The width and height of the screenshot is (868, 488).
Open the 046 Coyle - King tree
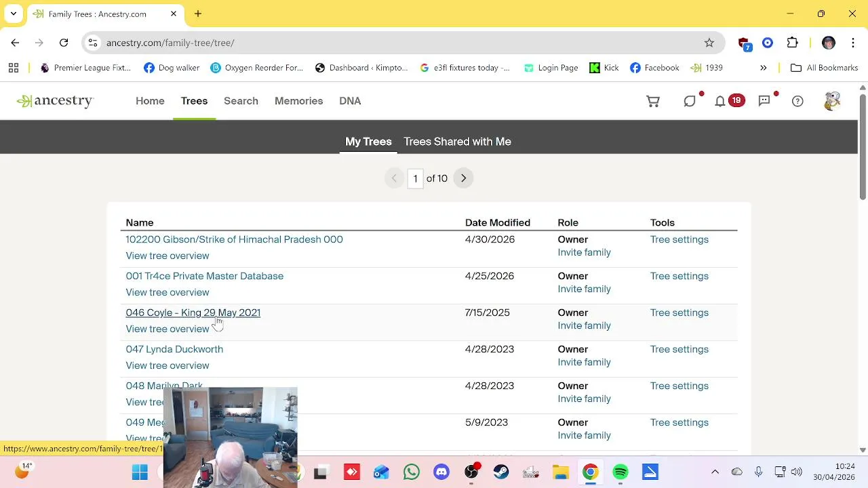pos(193,312)
